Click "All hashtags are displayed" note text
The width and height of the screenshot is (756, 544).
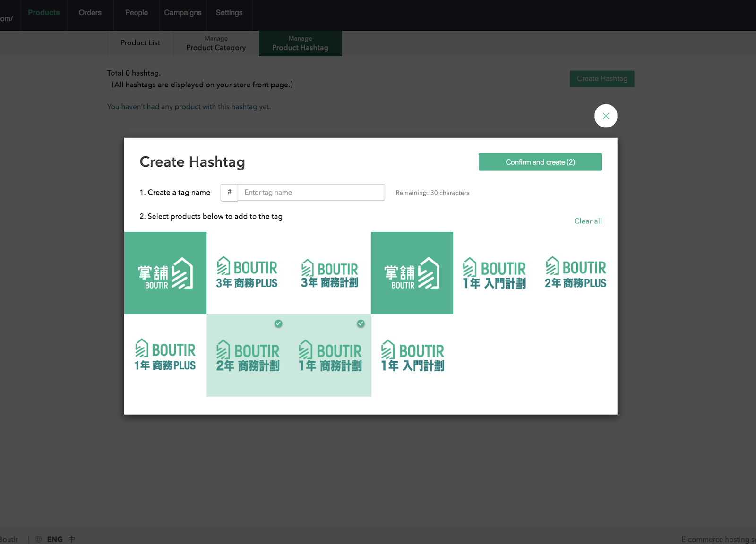pos(202,85)
